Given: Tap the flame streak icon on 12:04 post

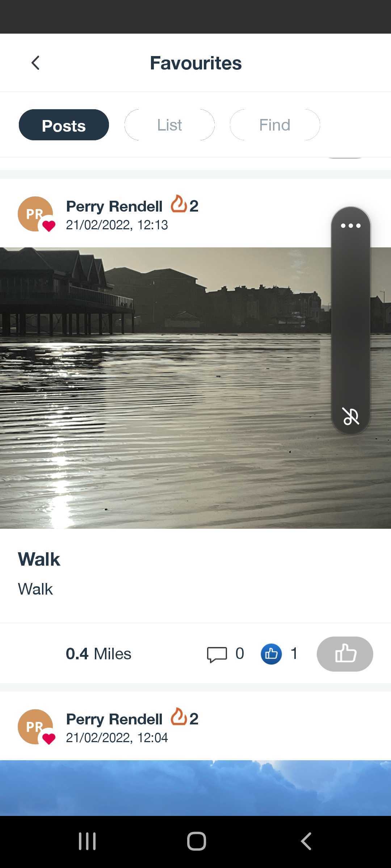Looking at the screenshot, I should (179, 717).
